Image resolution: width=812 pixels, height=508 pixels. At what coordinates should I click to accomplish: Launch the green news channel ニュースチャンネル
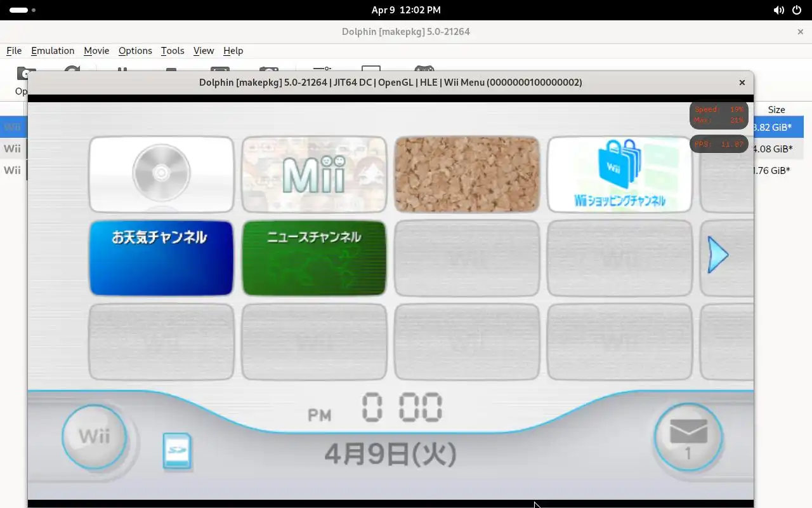coord(314,258)
